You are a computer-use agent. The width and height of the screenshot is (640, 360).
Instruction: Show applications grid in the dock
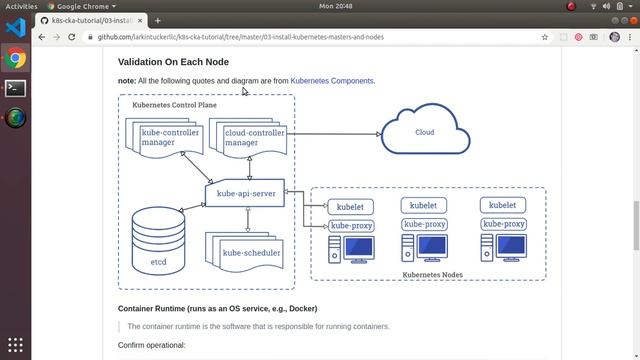pyautogui.click(x=16, y=345)
